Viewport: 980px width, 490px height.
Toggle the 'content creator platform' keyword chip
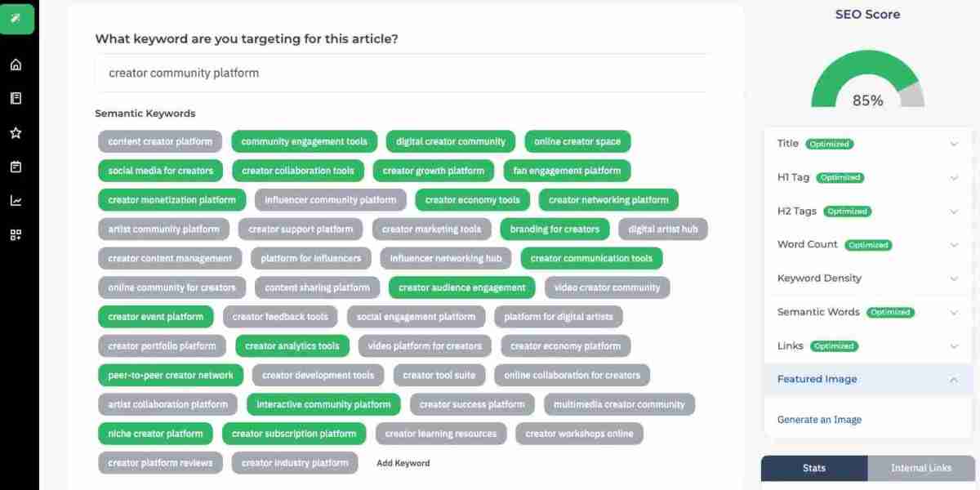(x=160, y=141)
